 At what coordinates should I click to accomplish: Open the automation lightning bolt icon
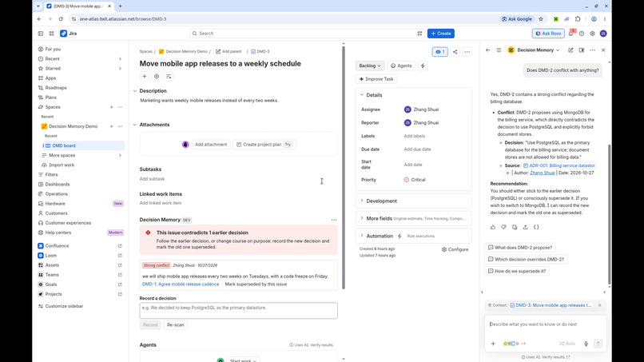(423, 66)
